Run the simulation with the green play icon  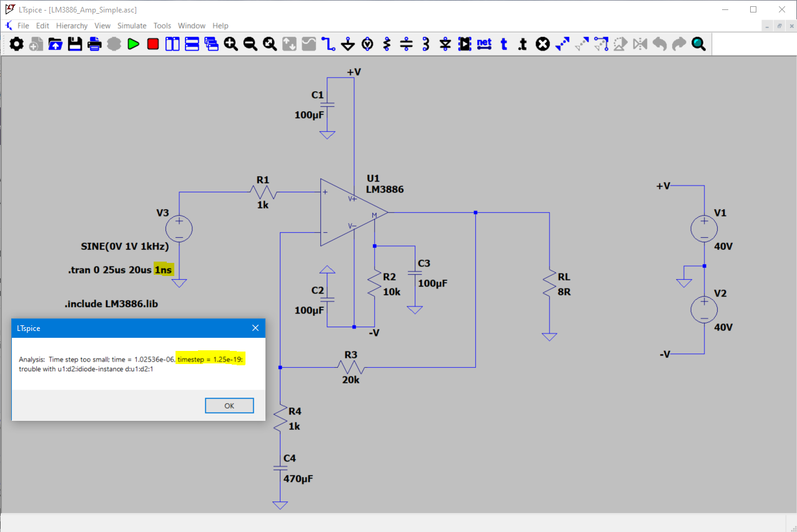[x=133, y=44]
